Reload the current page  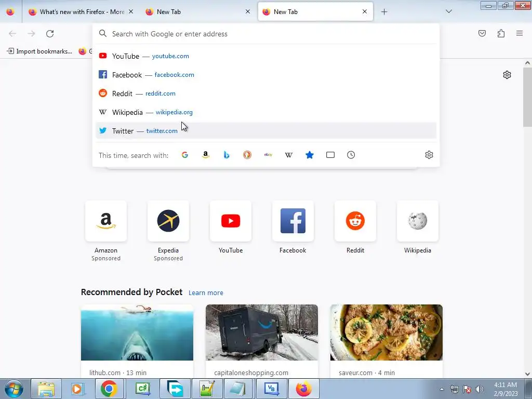click(50, 34)
